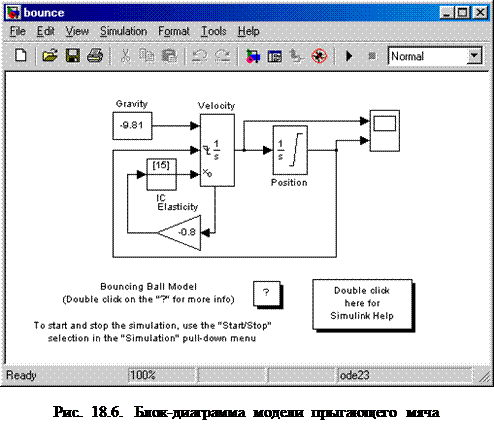Image resolution: width=494 pixels, height=430 pixels.
Task: Save the model with the floppy disk icon
Action: [x=72, y=55]
